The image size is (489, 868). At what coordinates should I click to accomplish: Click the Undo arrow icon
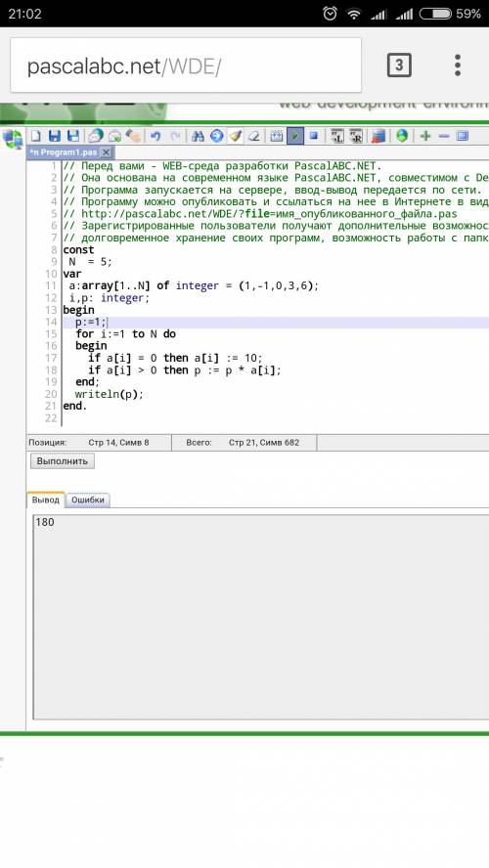click(156, 136)
